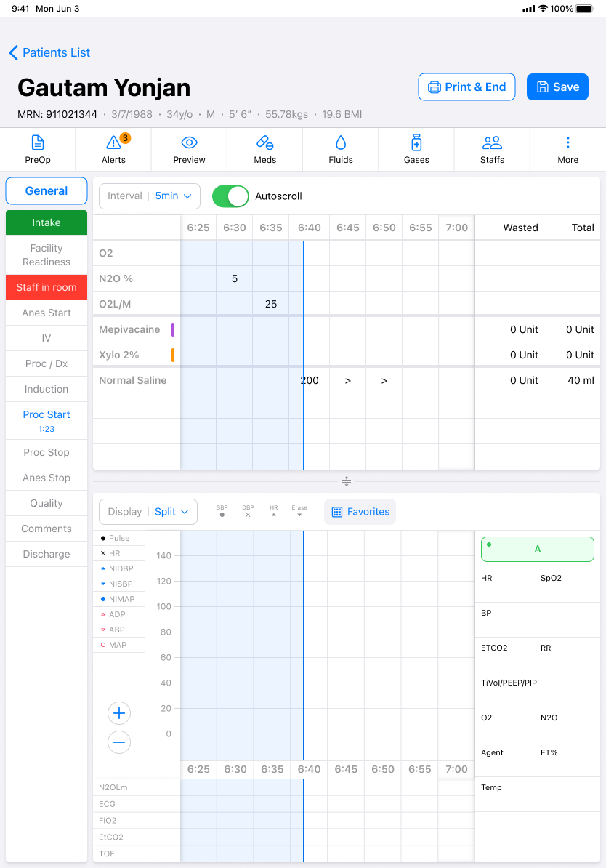Image resolution: width=606 pixels, height=868 pixels.
Task: Zoom in the vitals chart with plus
Action: (x=119, y=714)
